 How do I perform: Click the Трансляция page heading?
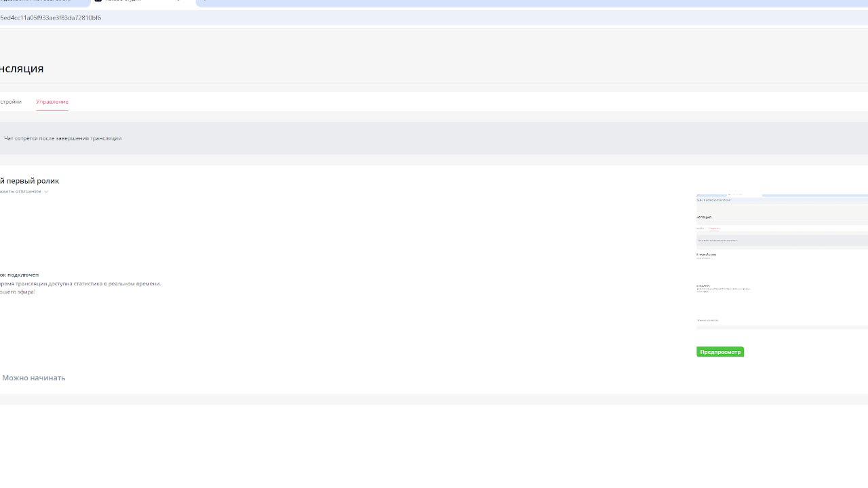point(22,68)
